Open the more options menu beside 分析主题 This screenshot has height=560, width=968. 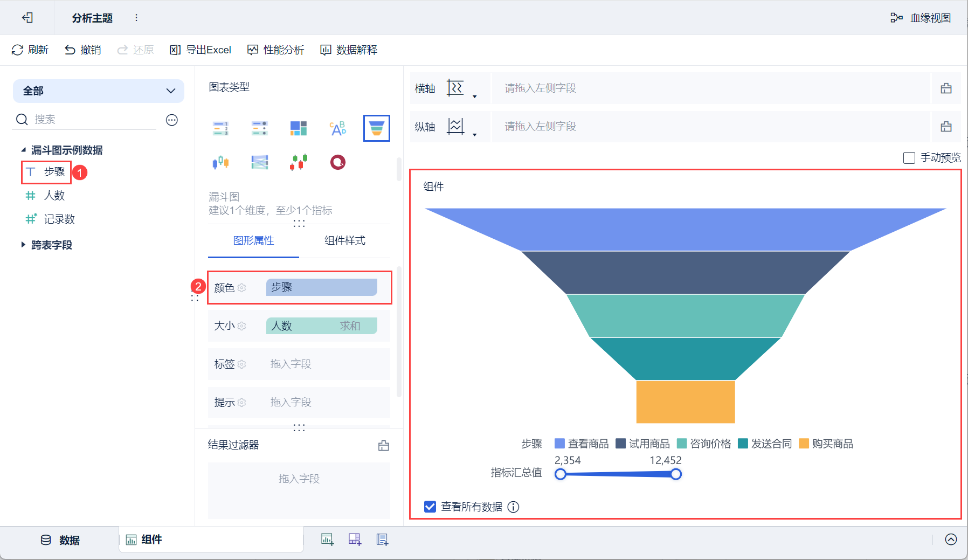136,18
